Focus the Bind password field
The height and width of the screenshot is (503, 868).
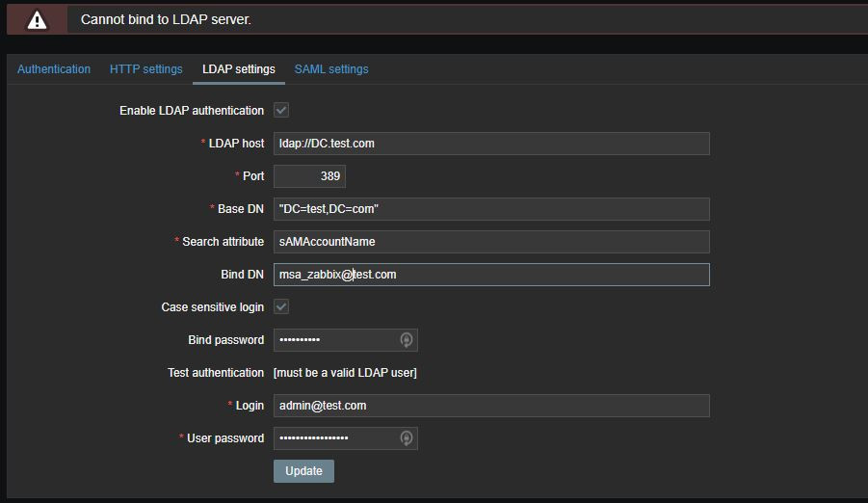[334, 340]
